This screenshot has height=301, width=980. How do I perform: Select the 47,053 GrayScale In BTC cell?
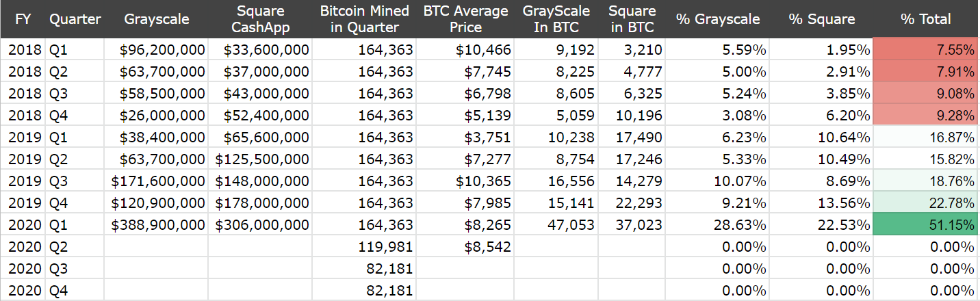[x=556, y=224]
